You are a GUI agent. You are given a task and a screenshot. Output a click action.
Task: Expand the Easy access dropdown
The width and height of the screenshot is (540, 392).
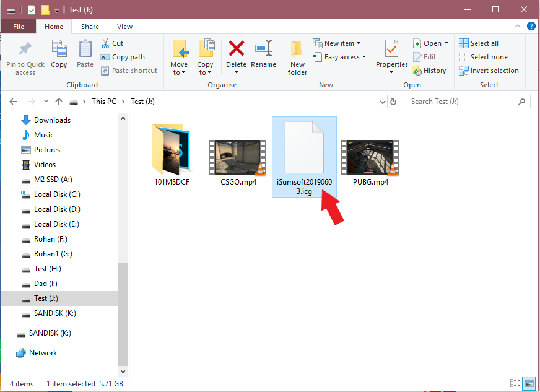point(344,57)
